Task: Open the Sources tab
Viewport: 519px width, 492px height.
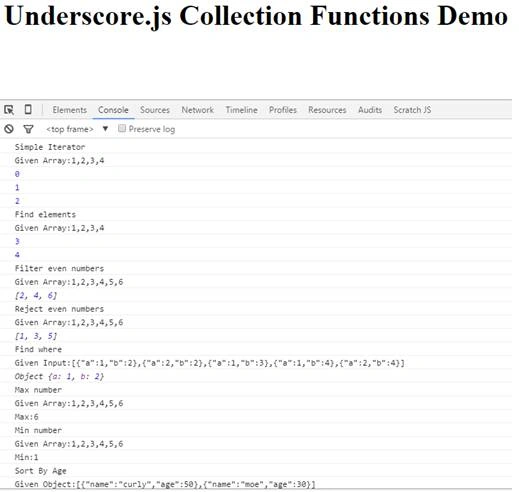Action: point(155,110)
